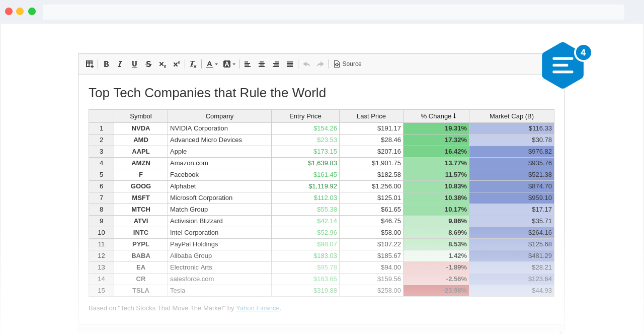Click the -1.89% change cell
644x334 pixels.
click(436, 268)
